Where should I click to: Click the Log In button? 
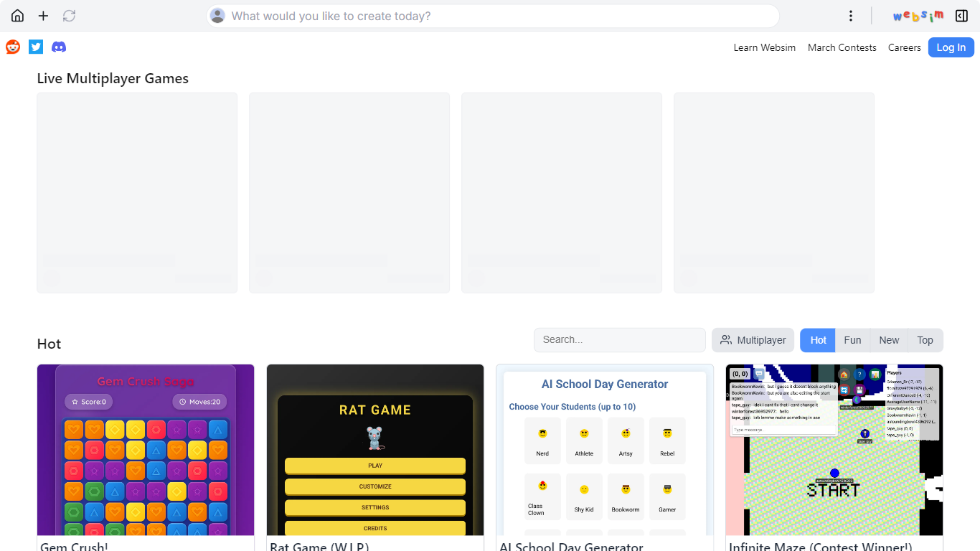951,47
